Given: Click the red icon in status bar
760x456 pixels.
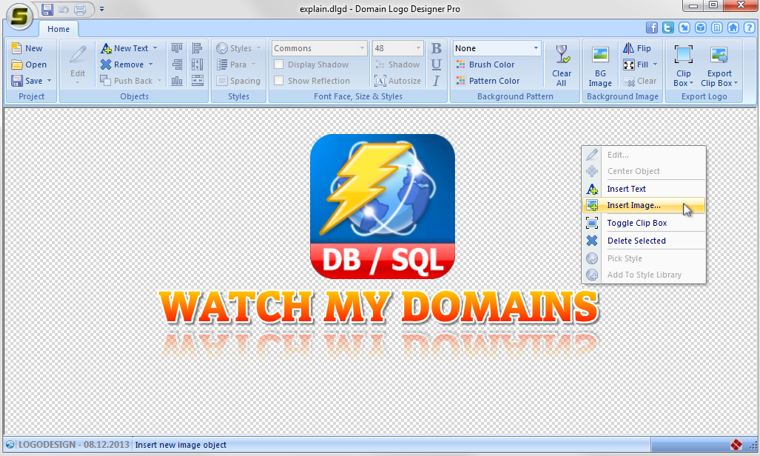Looking at the screenshot, I should tap(736, 444).
